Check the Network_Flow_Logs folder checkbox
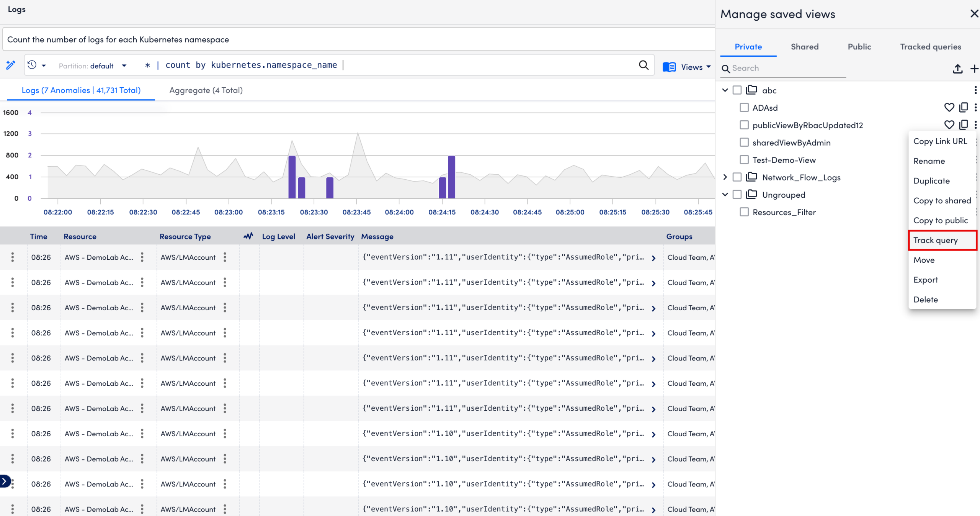Screen dimensions: 980x516 tap(737, 177)
